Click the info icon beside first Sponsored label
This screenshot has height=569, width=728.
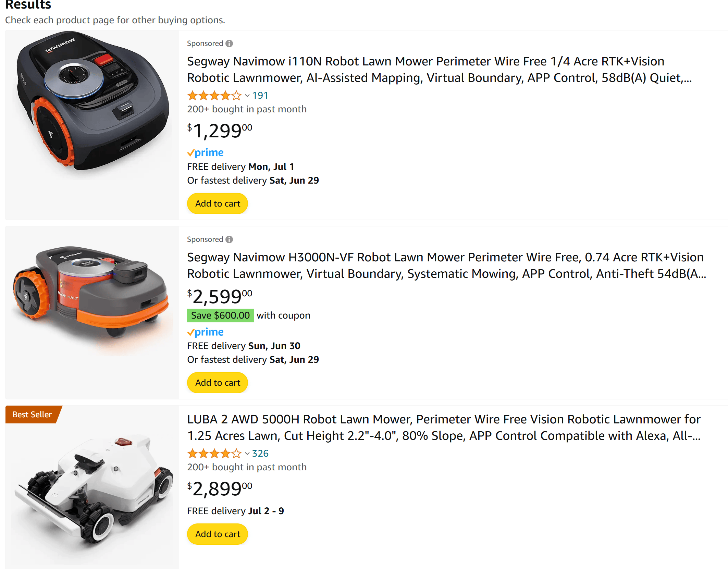[x=229, y=44]
